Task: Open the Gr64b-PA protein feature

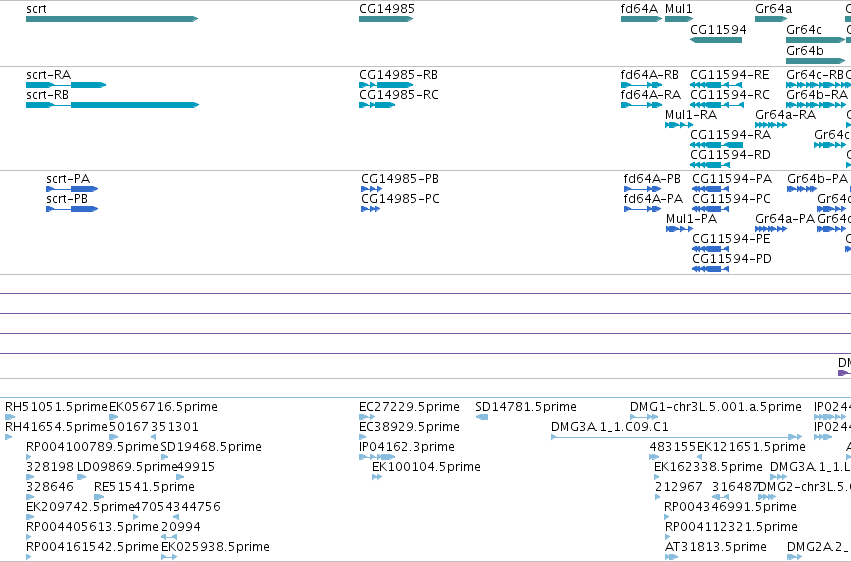Action: pyautogui.click(x=802, y=189)
